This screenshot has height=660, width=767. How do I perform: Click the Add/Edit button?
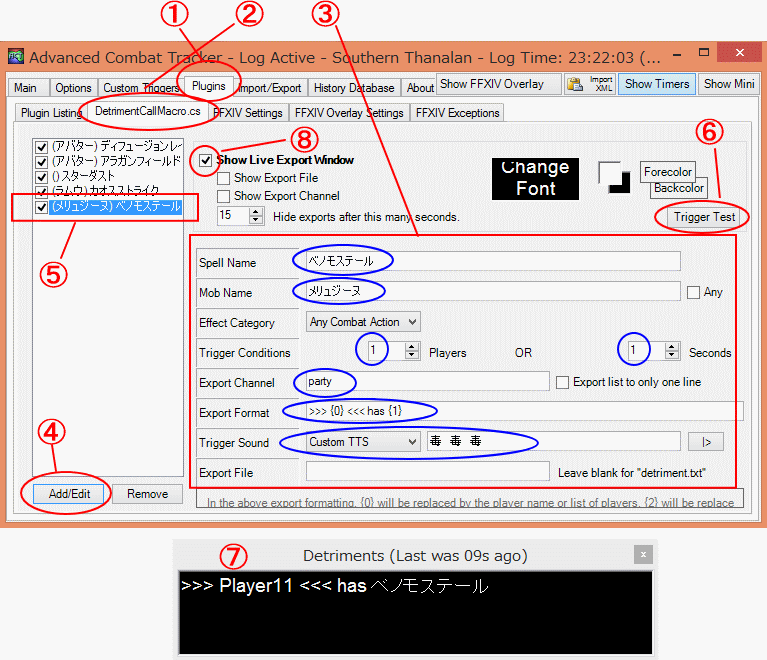click(69, 494)
